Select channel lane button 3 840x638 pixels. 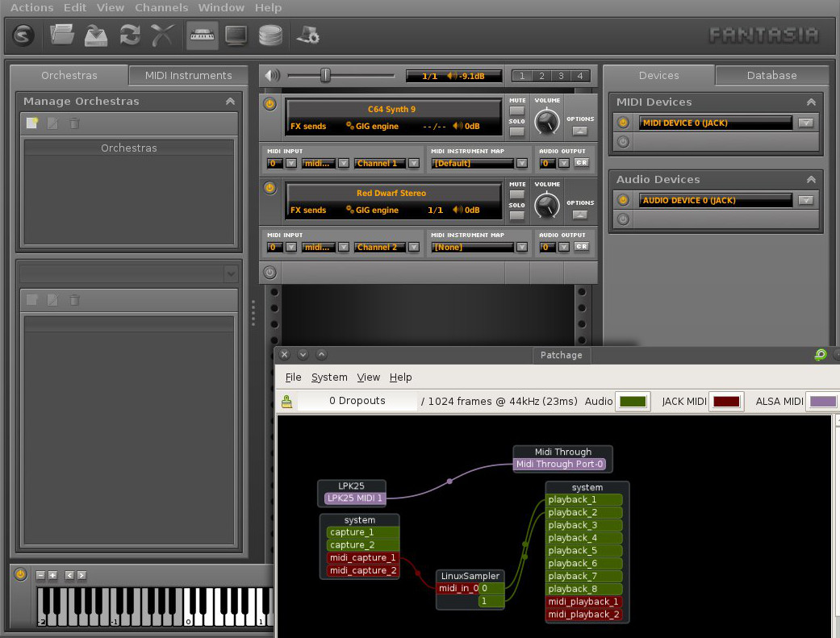coord(561,76)
